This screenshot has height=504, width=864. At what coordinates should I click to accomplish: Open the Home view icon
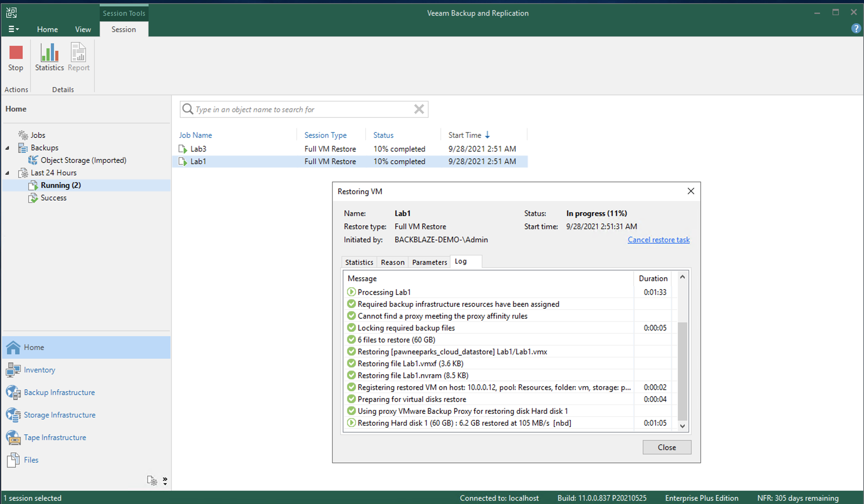click(13, 347)
